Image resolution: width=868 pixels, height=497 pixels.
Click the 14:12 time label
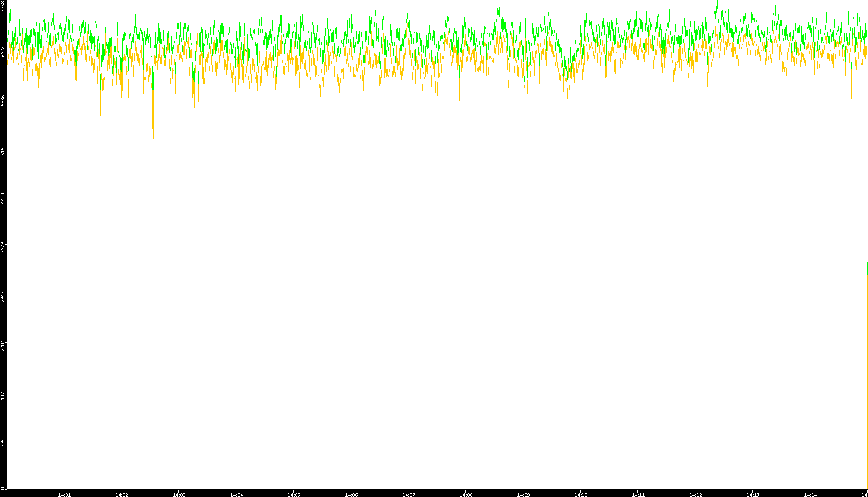(x=695, y=495)
